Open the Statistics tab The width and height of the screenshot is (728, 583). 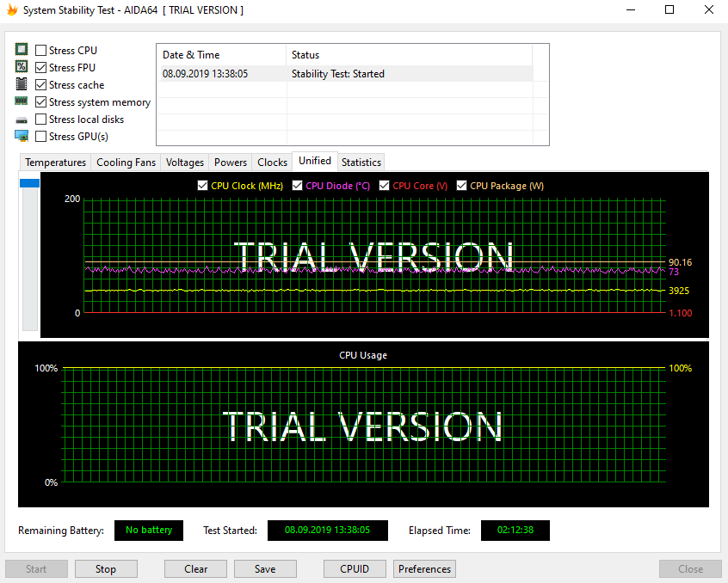pos(361,163)
